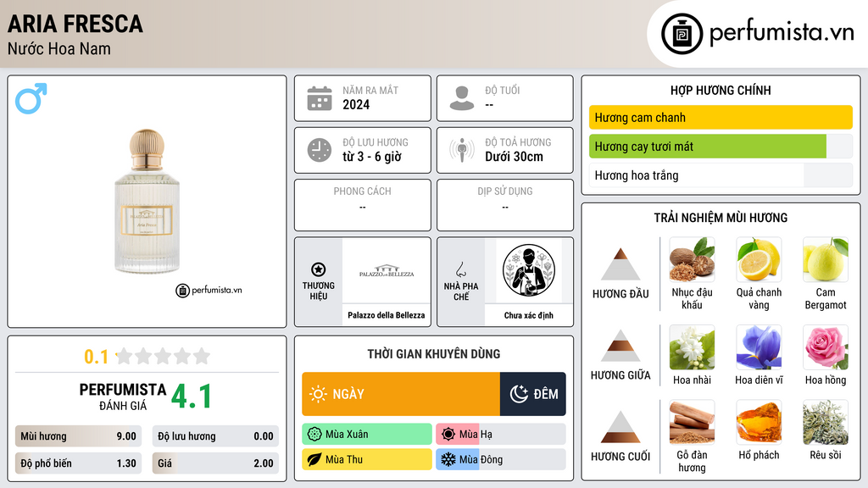Click the perfumista.vn bottle logo icon
Image resolution: width=868 pixels, height=488 pixels.
click(x=682, y=34)
